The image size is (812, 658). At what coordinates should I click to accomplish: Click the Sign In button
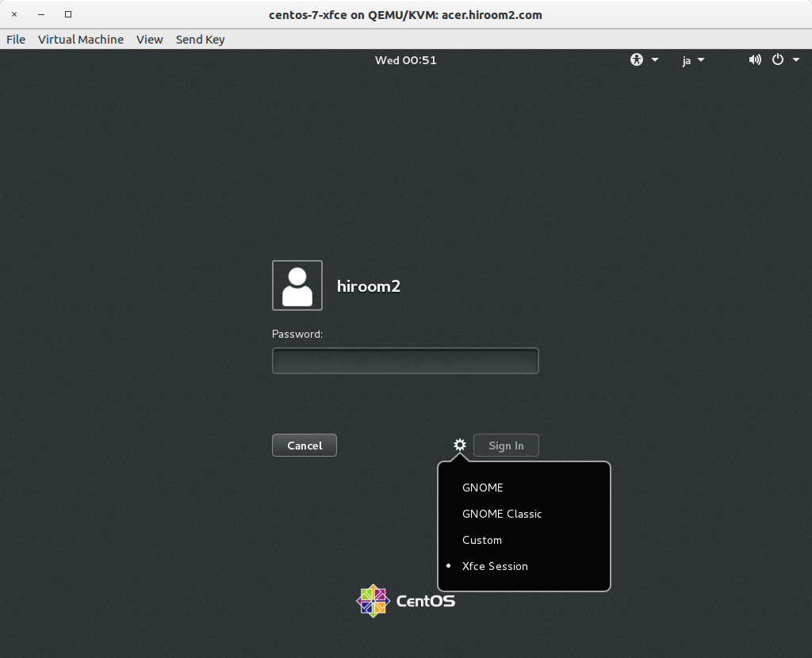click(506, 445)
